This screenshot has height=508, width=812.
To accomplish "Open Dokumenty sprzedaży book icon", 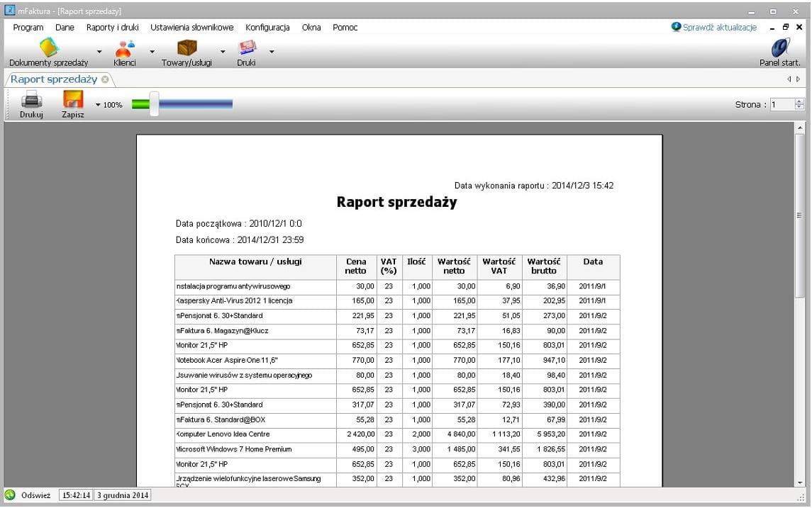I will 49,47.
